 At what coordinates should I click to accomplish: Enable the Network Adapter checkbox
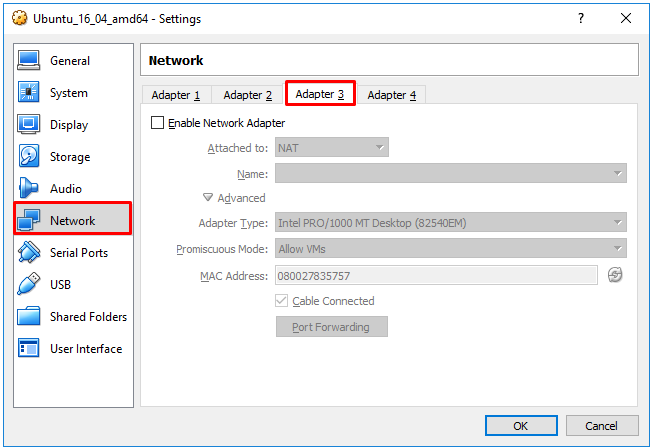[157, 123]
